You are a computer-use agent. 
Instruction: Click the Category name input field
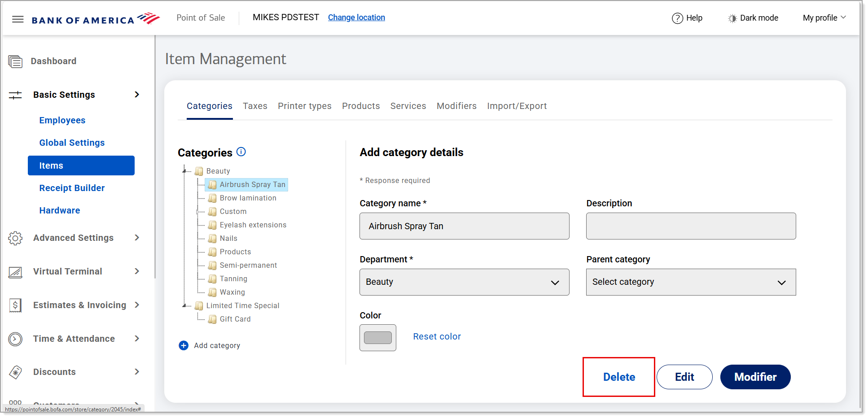coord(464,226)
